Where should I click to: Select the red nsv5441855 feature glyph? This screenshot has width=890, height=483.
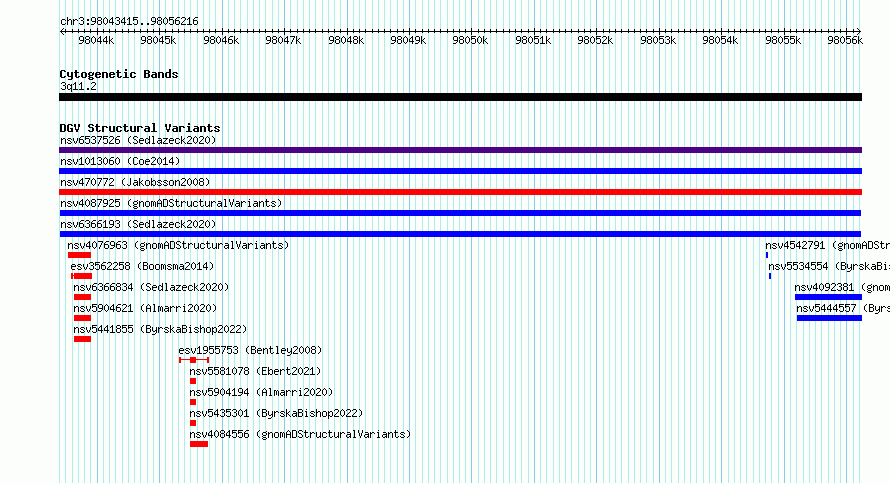(x=82, y=339)
